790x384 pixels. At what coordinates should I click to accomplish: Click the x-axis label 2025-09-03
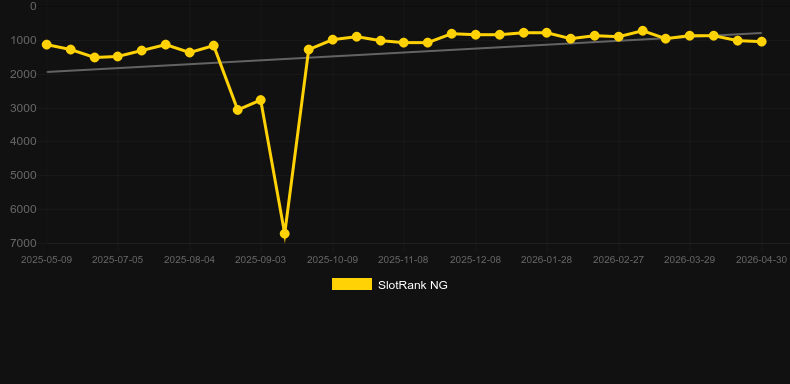[x=261, y=260]
